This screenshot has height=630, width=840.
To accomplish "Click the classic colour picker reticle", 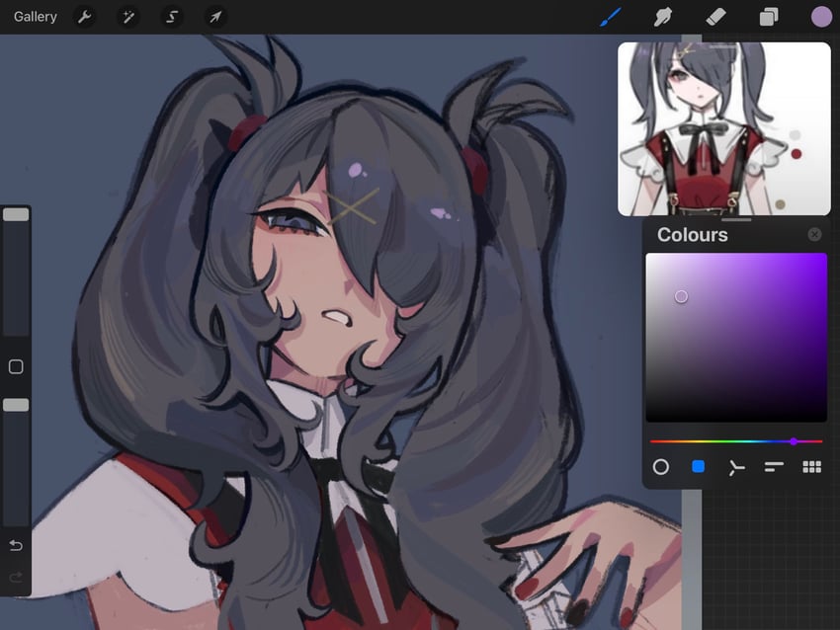I will point(681,296).
